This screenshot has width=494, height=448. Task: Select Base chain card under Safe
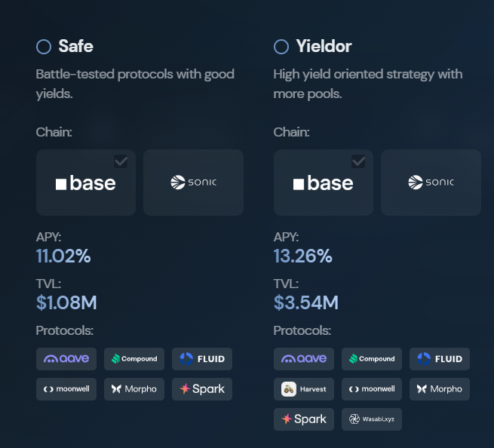pyautogui.click(x=85, y=183)
